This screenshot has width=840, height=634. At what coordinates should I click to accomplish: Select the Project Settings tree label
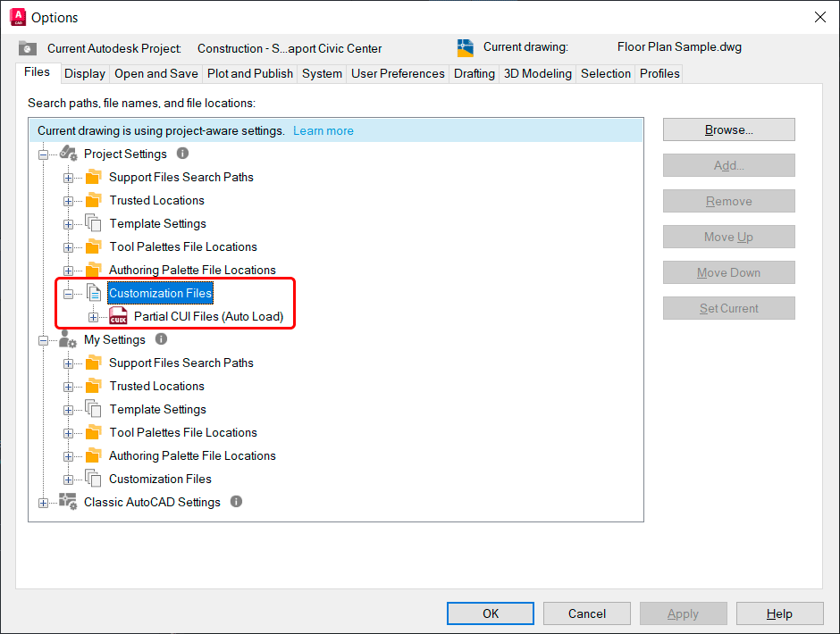pos(125,154)
